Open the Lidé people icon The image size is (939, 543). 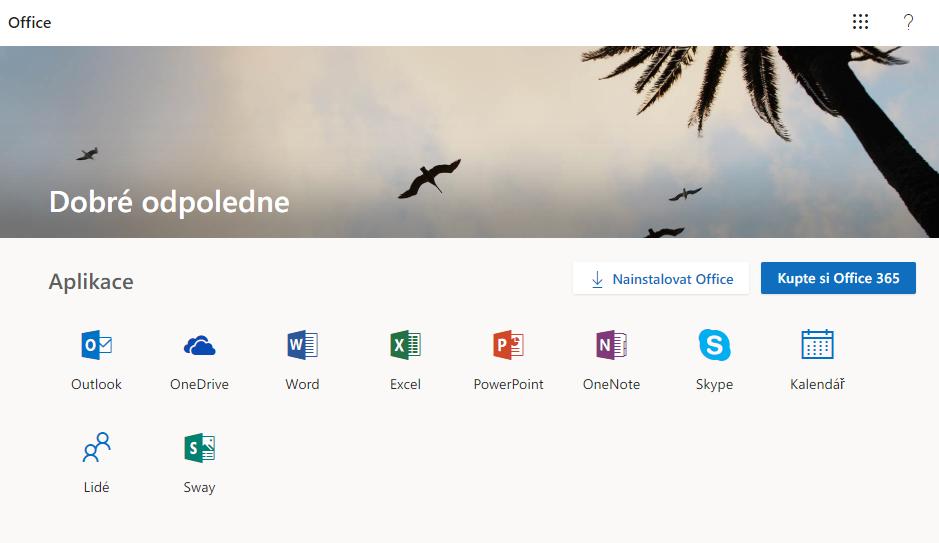pos(96,447)
